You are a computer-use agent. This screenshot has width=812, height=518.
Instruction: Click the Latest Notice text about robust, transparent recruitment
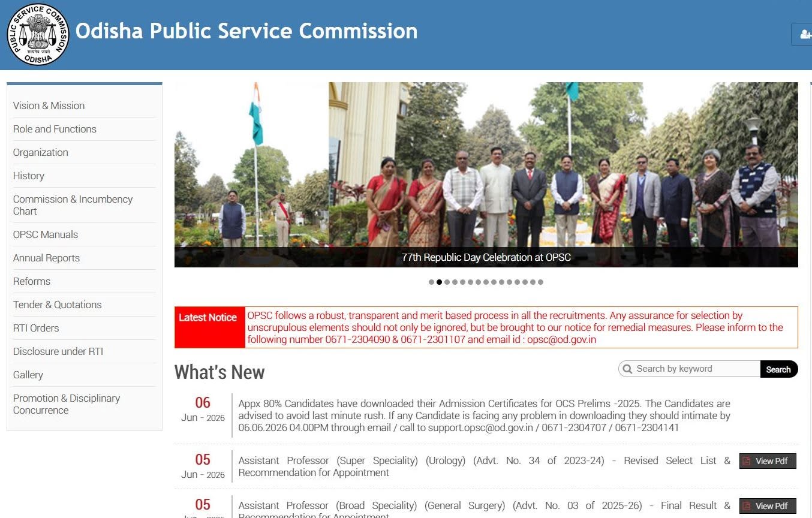tap(515, 327)
